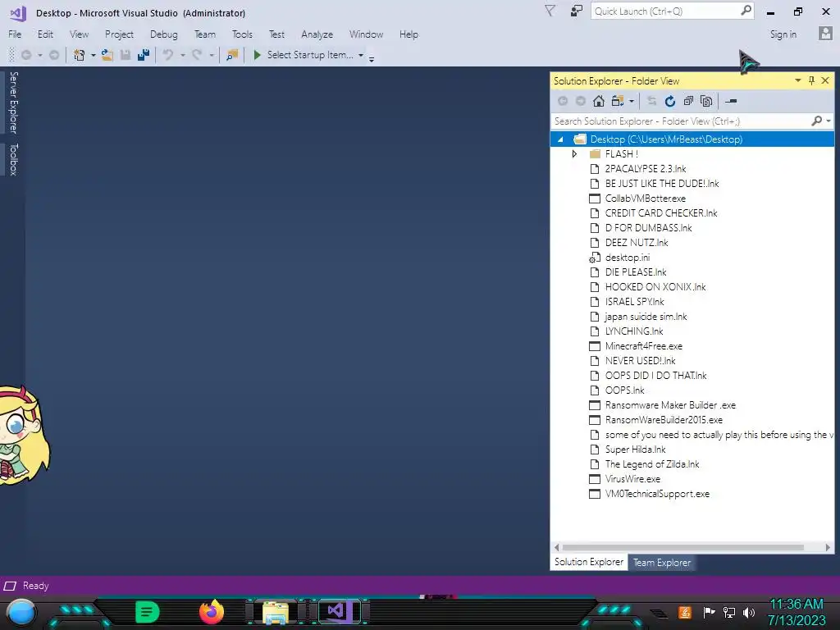Open the Toolbox side tab
This screenshot has width=840, height=630.
14,159
